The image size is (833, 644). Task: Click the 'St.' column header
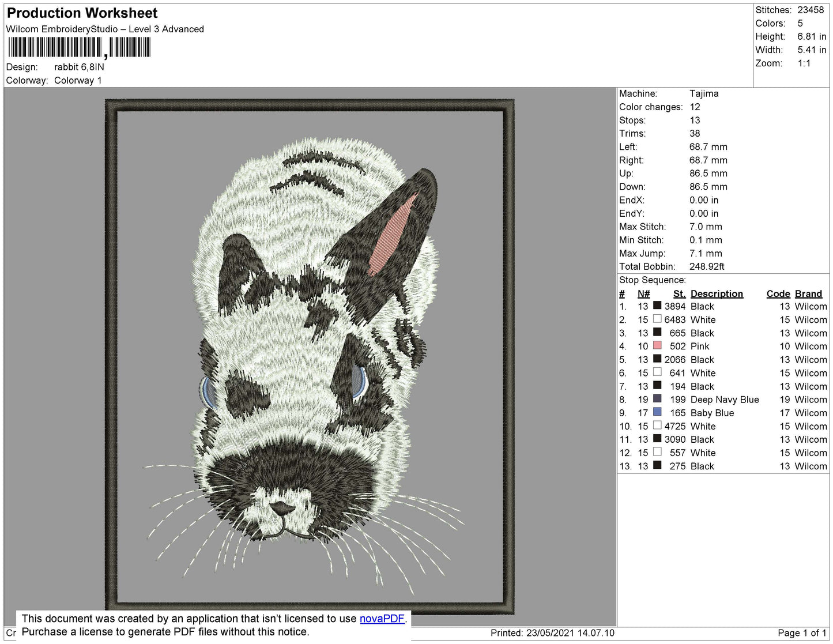[679, 293]
